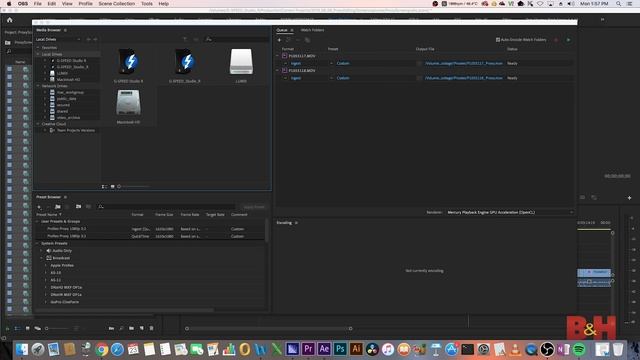
Task: Open the Local Drives location dropdown
Action: tap(58, 40)
